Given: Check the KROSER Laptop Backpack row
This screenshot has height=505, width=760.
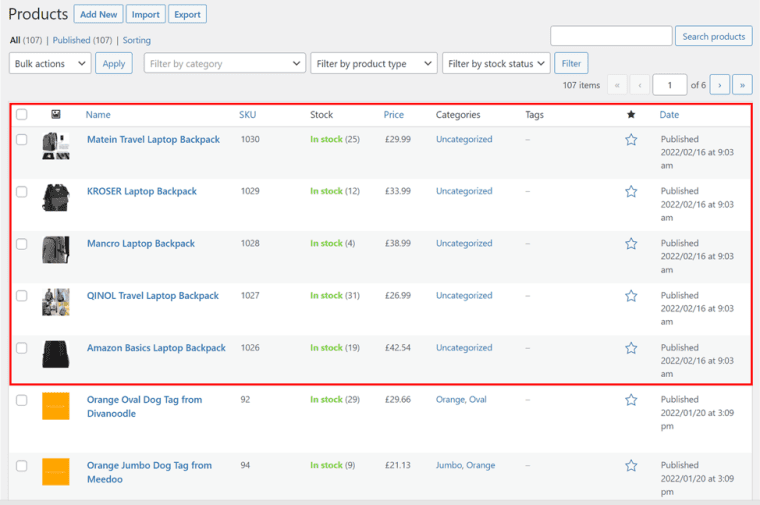Looking at the screenshot, I should click(21, 191).
